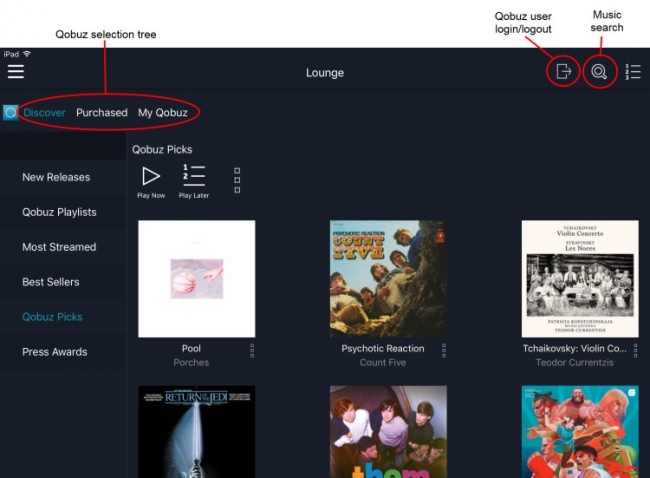Open the music search icon
The width and height of the screenshot is (650, 478).
pyautogui.click(x=599, y=72)
